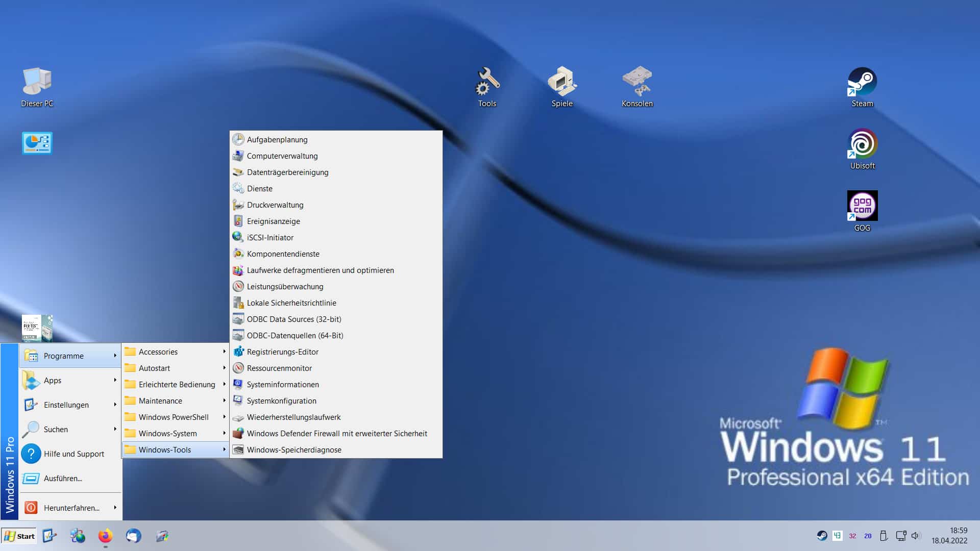Launch Windows-Speicherdiagnose
This screenshot has height=551, width=980.
[x=336, y=449]
